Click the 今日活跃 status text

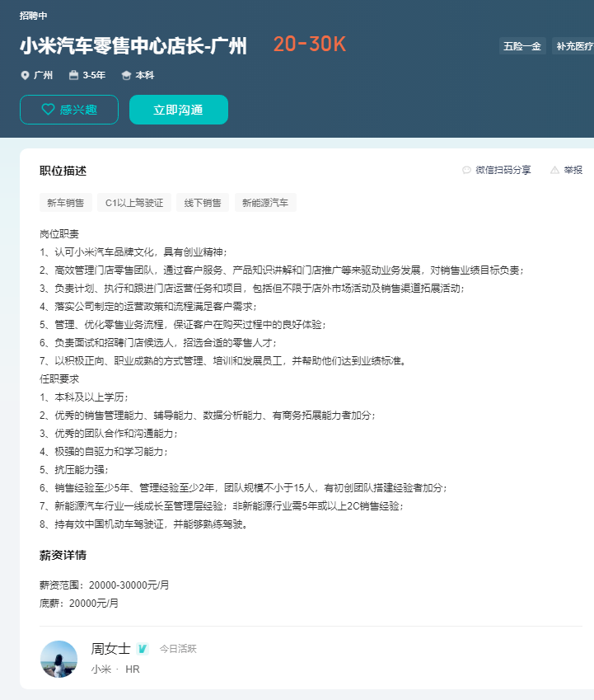pyautogui.click(x=178, y=649)
